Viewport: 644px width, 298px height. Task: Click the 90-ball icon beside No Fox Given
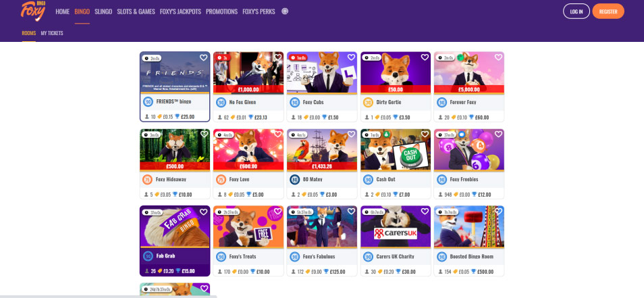pyautogui.click(x=221, y=102)
